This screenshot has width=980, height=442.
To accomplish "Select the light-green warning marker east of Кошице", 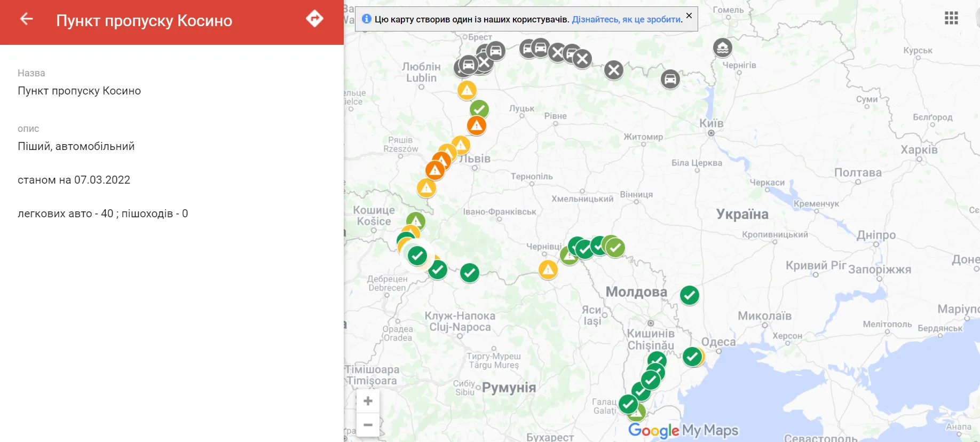I will pos(416,221).
